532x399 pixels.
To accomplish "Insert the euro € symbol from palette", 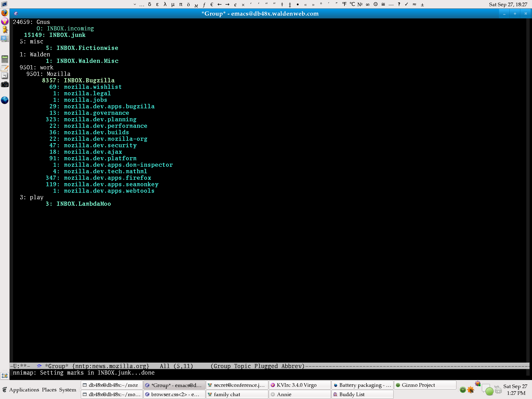I will (212, 4).
